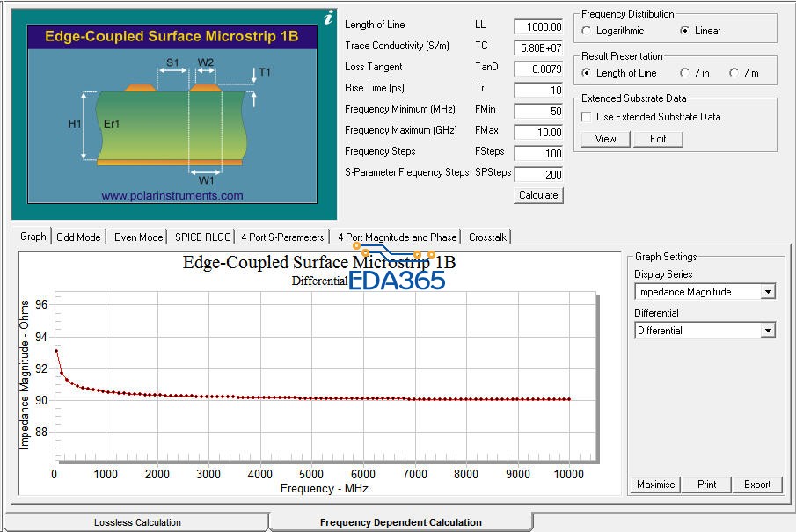
Task: Visit www.polarinstruments.com link
Action: 172,196
